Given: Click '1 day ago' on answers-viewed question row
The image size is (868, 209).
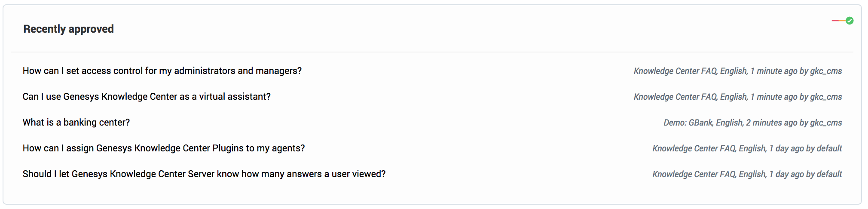Looking at the screenshot, I should click(x=786, y=174).
